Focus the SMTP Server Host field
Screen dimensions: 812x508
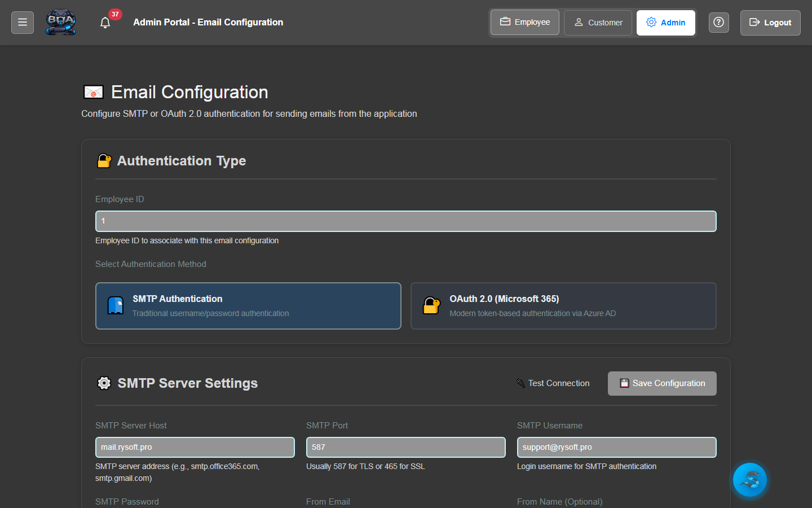(195, 447)
